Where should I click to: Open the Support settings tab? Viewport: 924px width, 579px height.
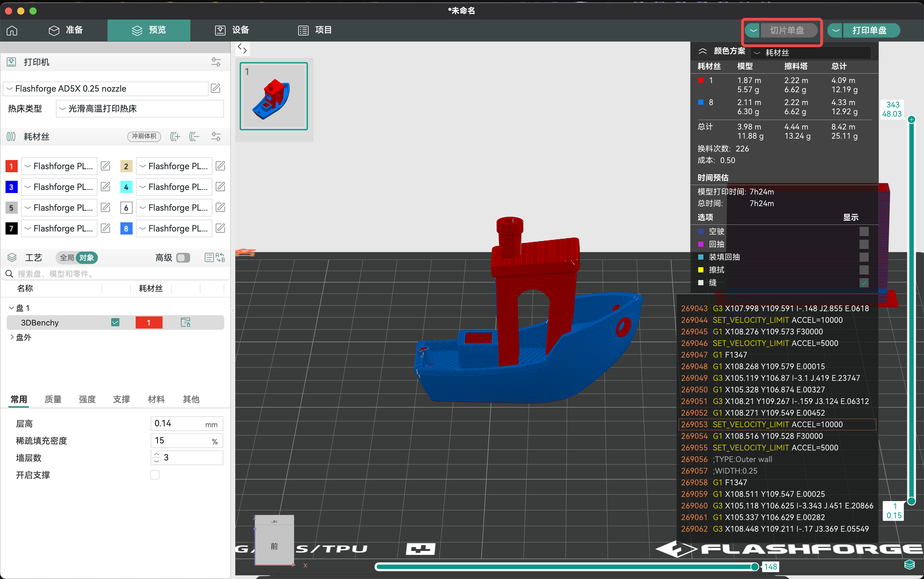(121, 399)
